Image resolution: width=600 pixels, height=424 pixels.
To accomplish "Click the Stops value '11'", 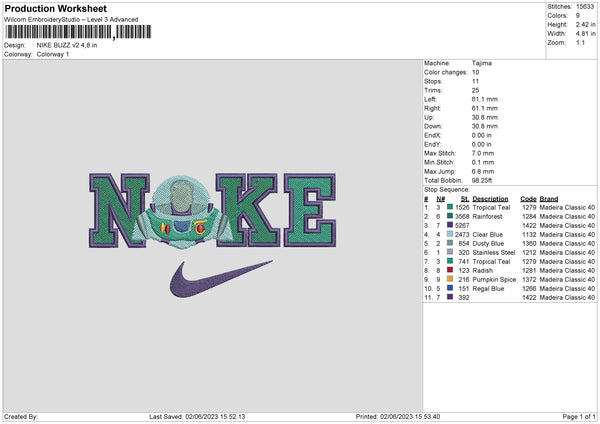I will click(475, 81).
